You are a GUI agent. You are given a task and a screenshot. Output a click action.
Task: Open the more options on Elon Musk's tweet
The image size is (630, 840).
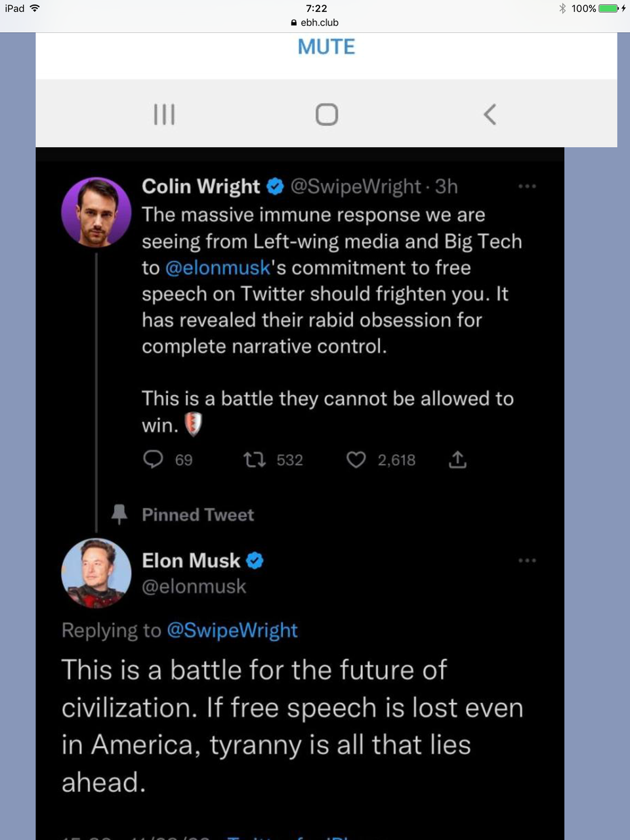click(527, 560)
